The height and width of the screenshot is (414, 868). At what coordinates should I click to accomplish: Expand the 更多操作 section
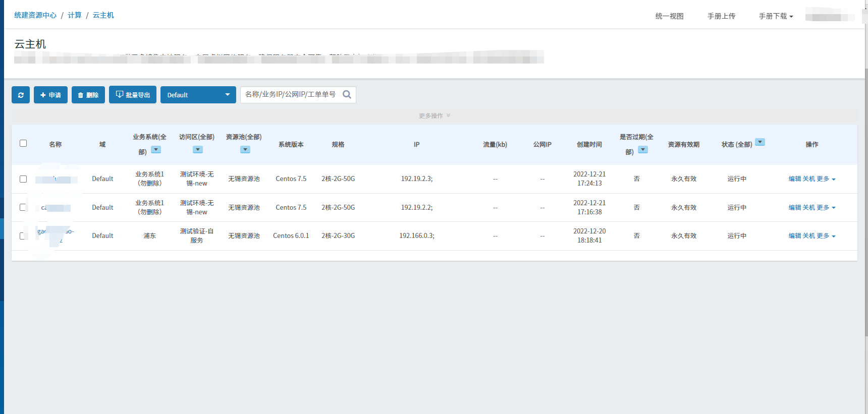434,115
